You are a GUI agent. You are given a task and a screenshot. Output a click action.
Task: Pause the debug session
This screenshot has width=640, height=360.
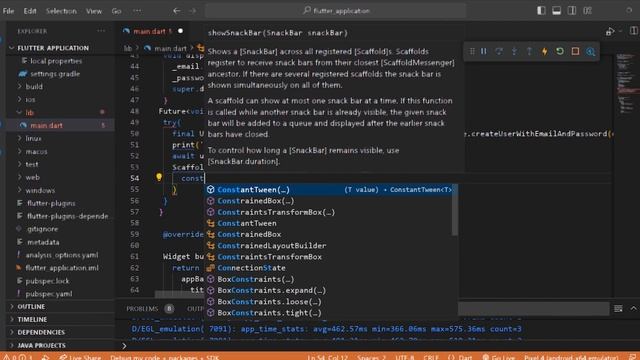pyautogui.click(x=484, y=51)
